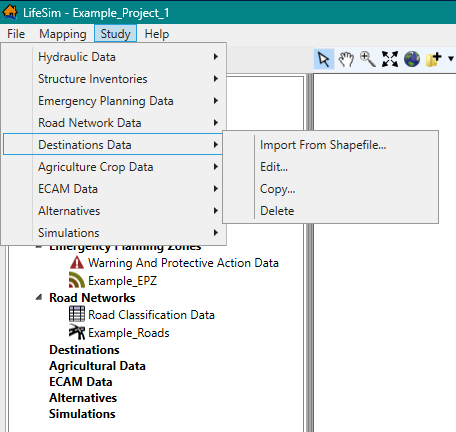456x432 pixels.
Task: Select Agricultural Data tree node
Action: (97, 366)
